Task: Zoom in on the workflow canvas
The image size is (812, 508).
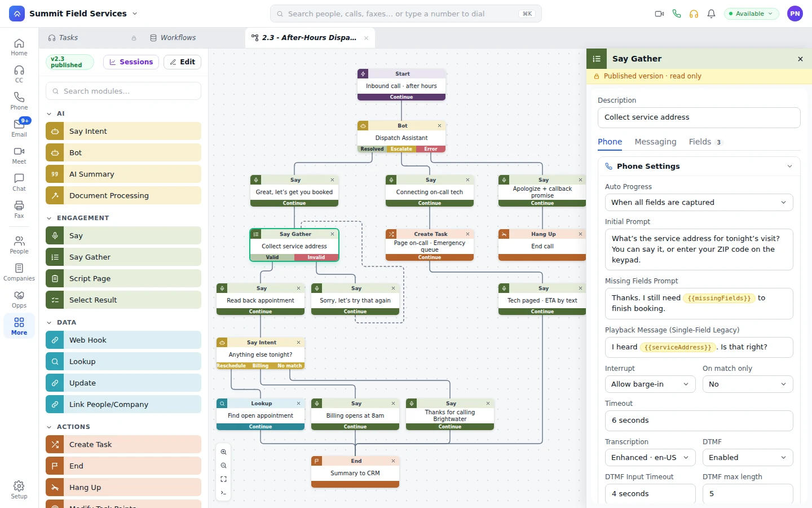Action: 224,452
